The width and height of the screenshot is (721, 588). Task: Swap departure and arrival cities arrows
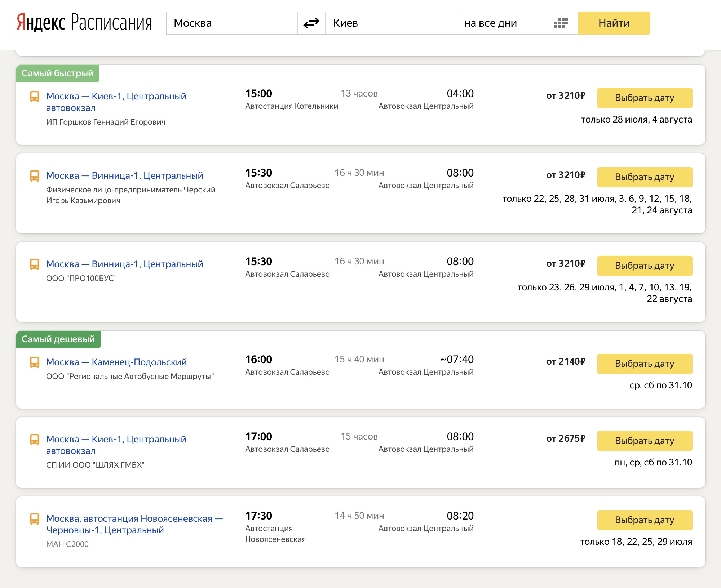[311, 23]
